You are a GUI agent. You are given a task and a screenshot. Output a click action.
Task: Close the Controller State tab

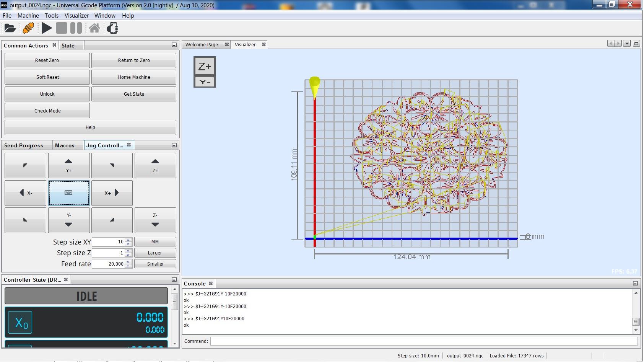pyautogui.click(x=66, y=280)
